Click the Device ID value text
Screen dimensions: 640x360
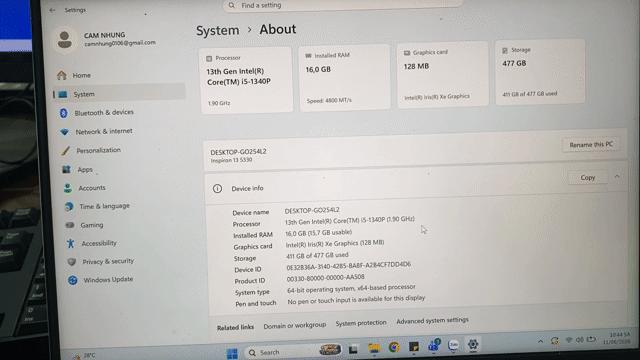click(349, 266)
